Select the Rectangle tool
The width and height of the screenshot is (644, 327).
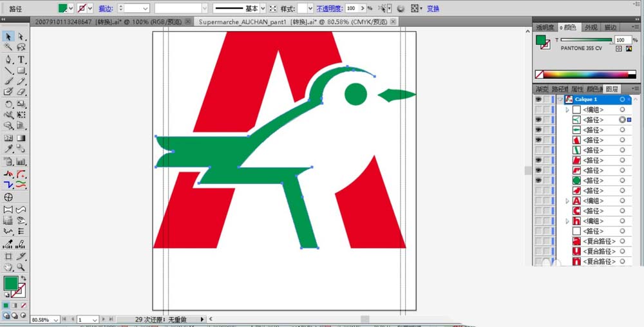tap(21, 71)
